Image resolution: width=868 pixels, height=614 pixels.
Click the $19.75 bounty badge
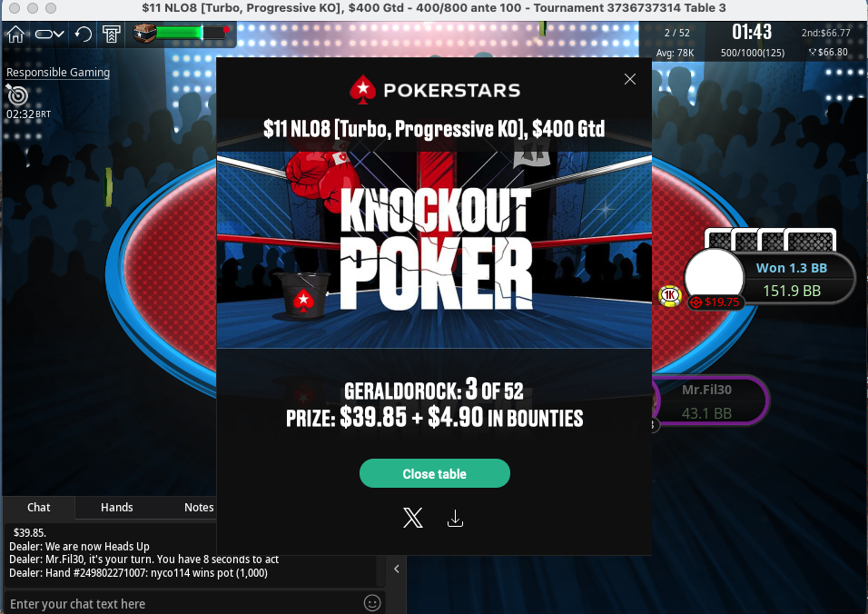[715, 302]
